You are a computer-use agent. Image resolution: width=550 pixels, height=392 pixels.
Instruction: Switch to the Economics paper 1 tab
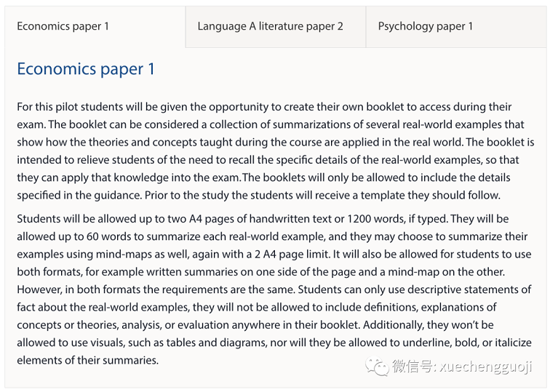[x=63, y=26]
